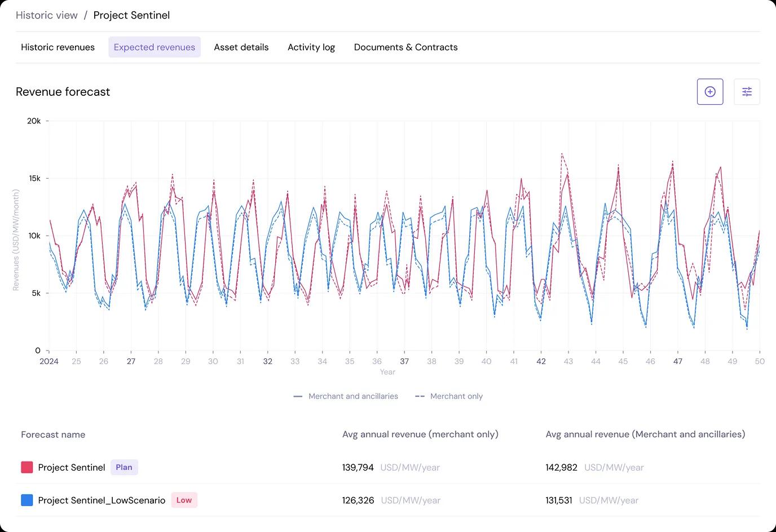776x532 pixels.
Task: Click the year 42 axis label
Action: click(x=541, y=361)
